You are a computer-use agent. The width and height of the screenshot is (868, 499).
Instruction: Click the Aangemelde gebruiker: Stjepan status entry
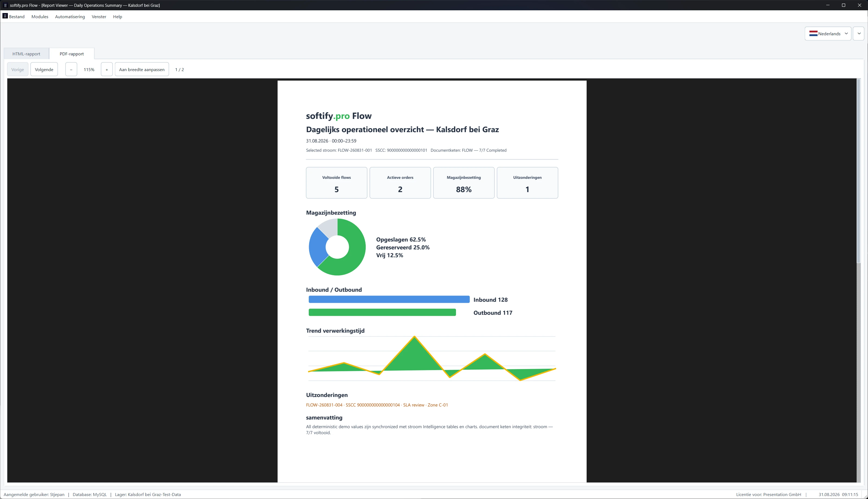pos(34,495)
